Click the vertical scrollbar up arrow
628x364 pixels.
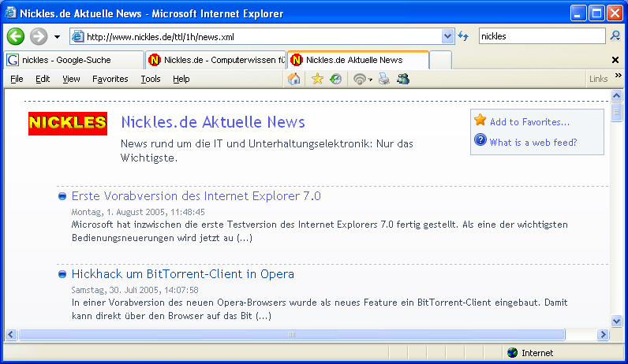coord(616,95)
